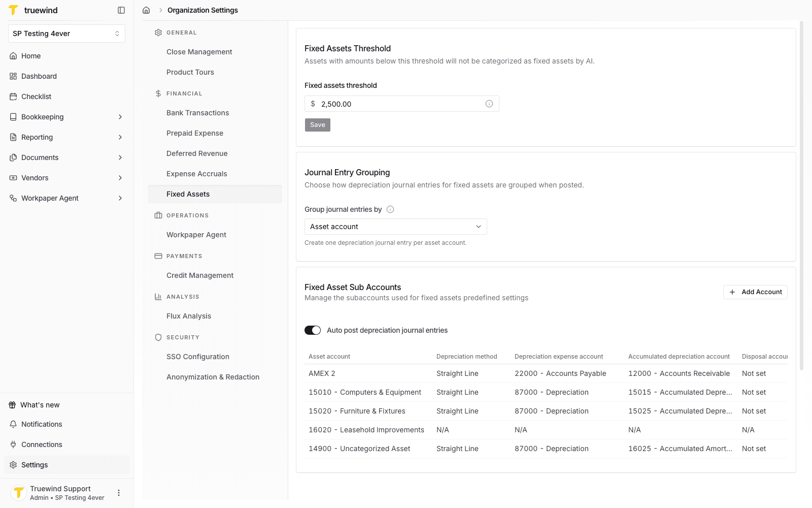This screenshot has height=508, width=812.
Task: Click the Analysis chart icon
Action: (158, 297)
